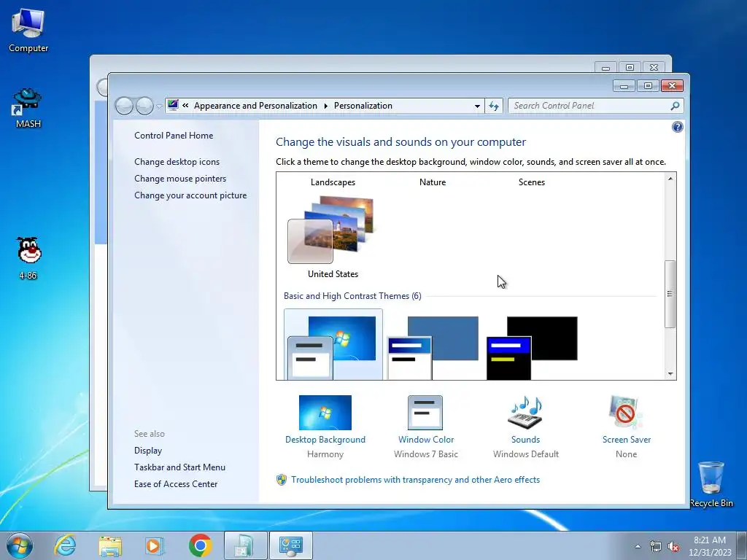The width and height of the screenshot is (747, 560).
Task: Select the United States theme
Action: point(333,237)
